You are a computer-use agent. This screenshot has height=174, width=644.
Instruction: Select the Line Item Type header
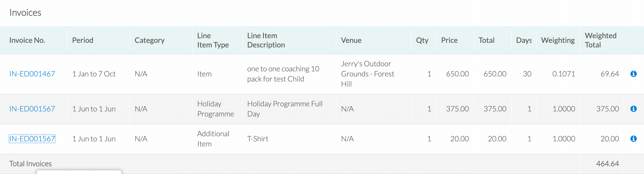(x=213, y=40)
